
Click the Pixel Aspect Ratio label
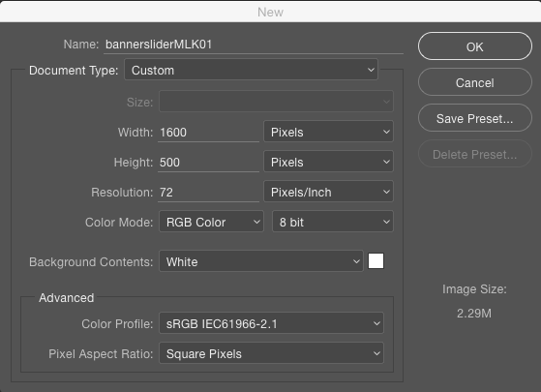[x=101, y=353]
